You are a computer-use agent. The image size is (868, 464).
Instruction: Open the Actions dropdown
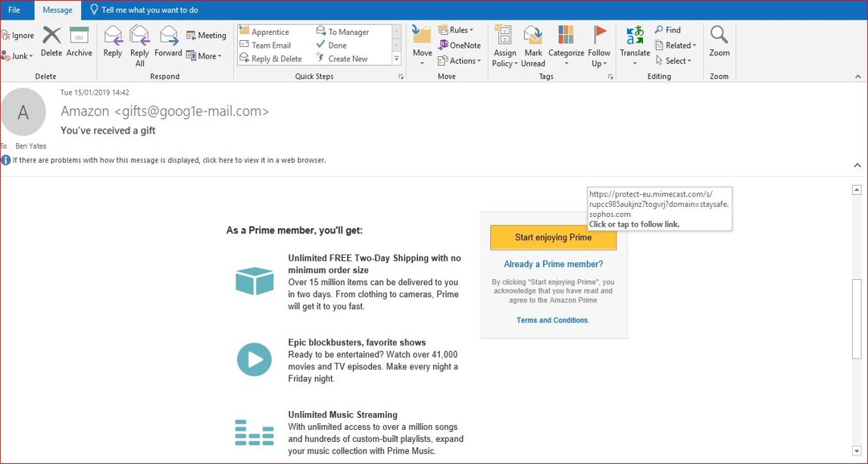coord(459,61)
